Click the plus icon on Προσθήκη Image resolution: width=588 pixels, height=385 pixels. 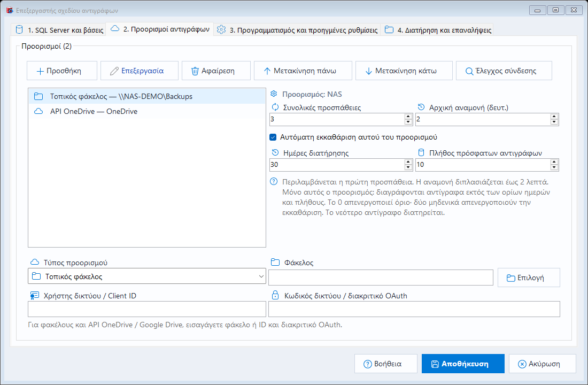[x=40, y=71]
